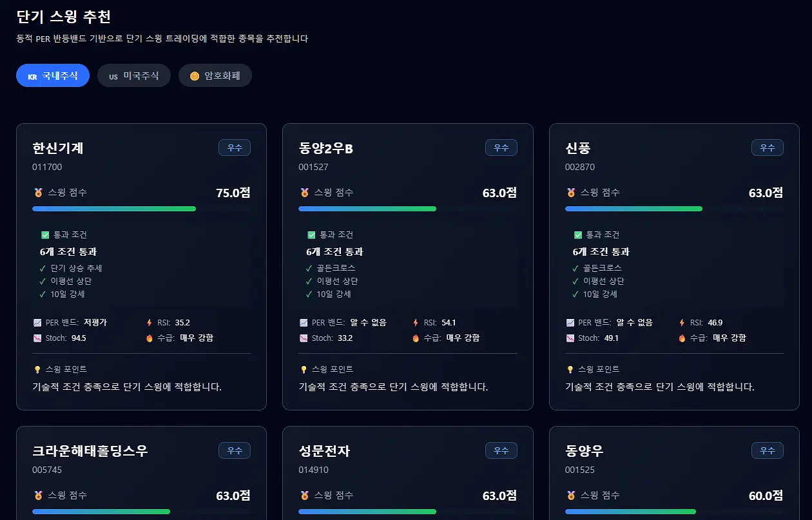Click the 우수 badge on 성문전자 card
The width and height of the screenshot is (812, 520).
pyautogui.click(x=501, y=450)
